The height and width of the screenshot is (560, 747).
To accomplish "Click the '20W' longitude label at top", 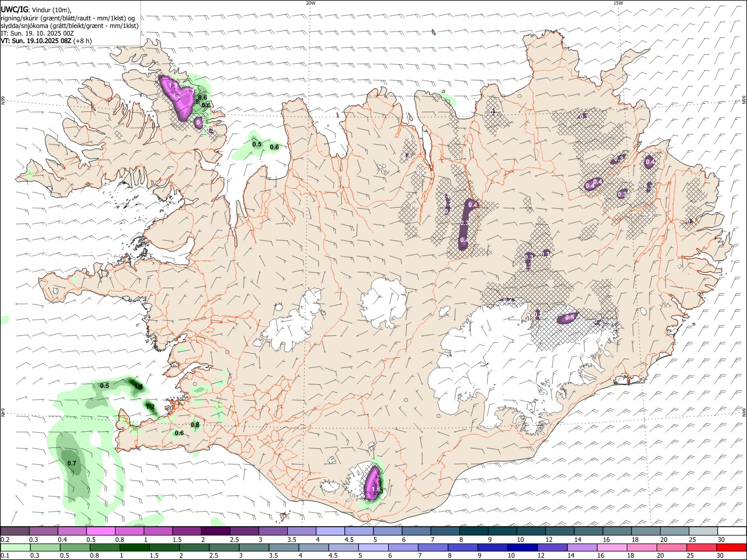I will [310, 3].
